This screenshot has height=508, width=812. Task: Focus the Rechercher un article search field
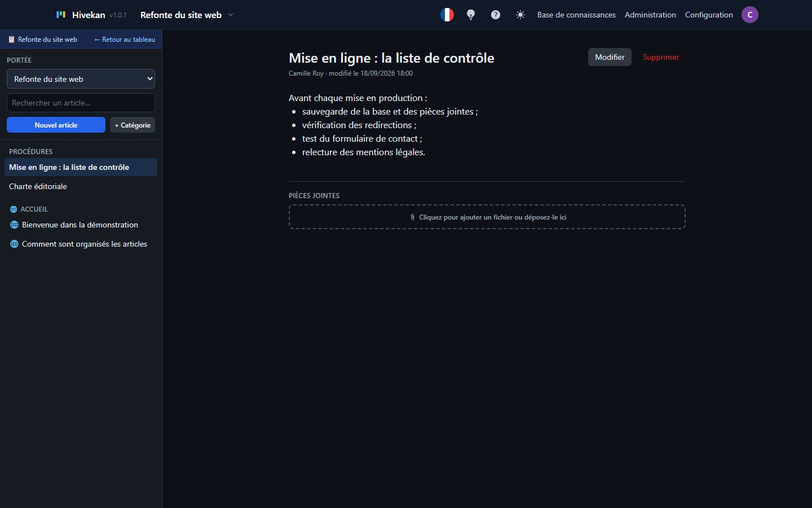(x=81, y=103)
